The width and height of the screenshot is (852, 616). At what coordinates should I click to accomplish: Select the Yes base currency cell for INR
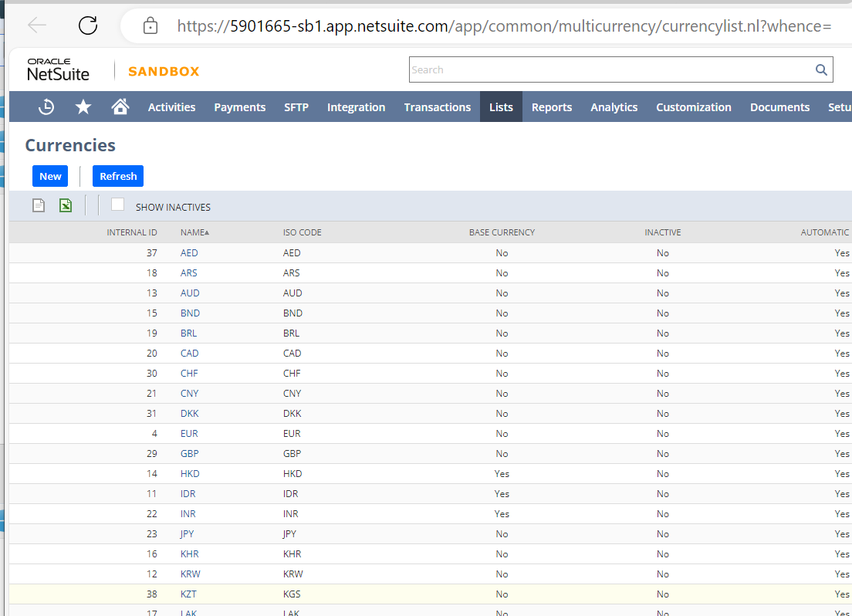502,514
